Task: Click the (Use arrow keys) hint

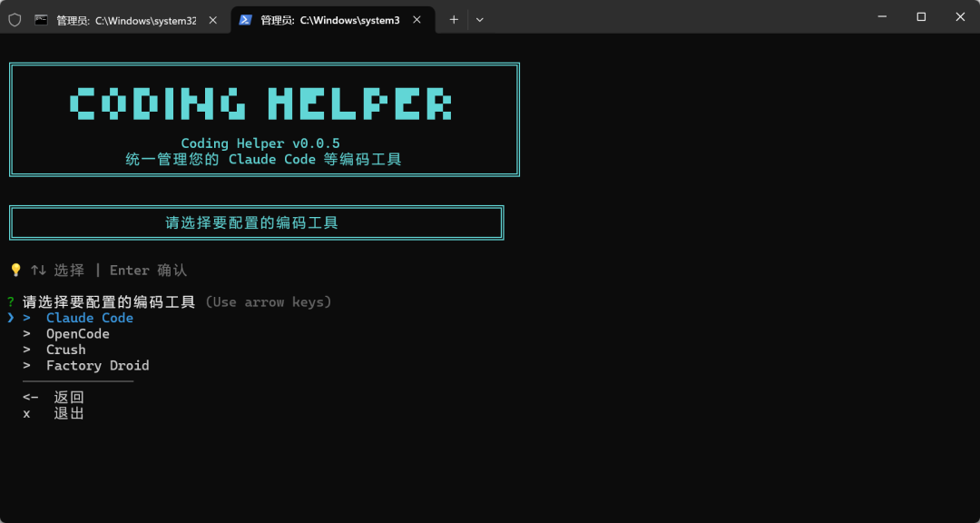Action: 268,302
